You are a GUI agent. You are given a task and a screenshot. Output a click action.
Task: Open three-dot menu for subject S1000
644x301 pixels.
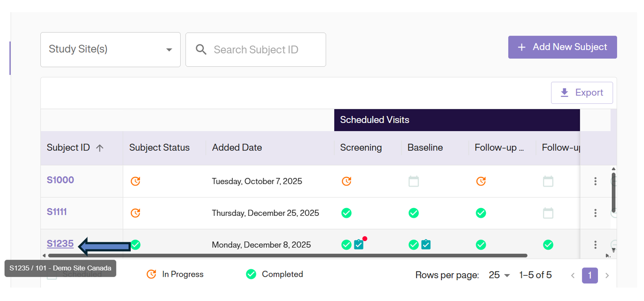click(x=595, y=181)
